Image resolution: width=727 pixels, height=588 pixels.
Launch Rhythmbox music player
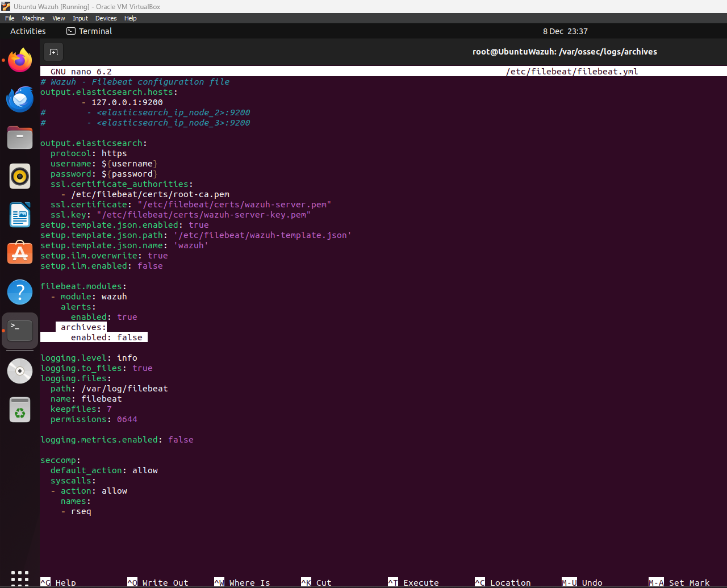20,177
